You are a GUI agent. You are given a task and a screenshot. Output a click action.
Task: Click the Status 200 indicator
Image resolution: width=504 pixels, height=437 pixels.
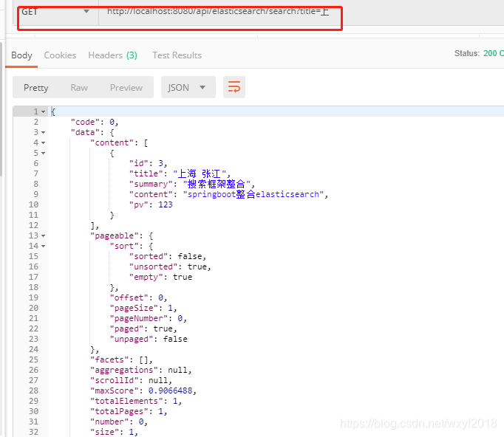[x=479, y=53]
